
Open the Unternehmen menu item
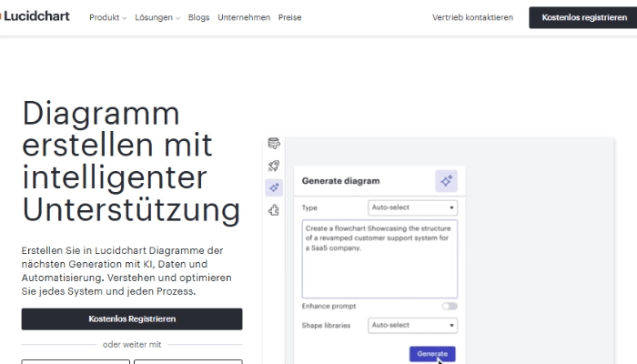click(244, 17)
